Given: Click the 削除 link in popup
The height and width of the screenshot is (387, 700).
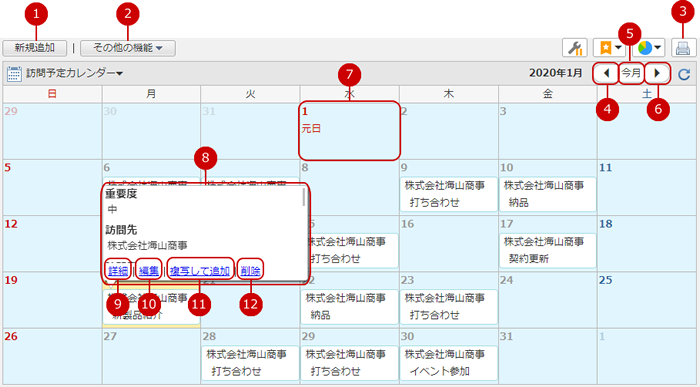Looking at the screenshot, I should (250, 270).
